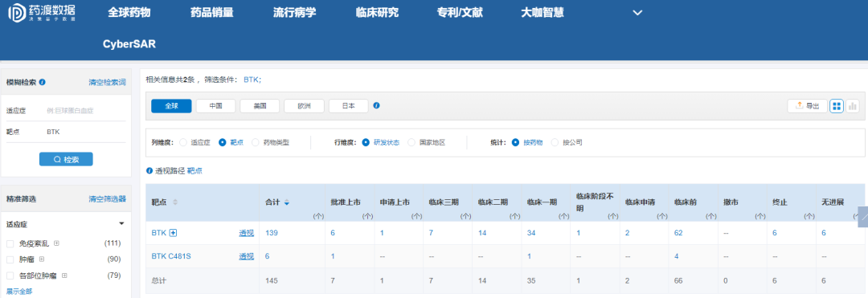Image resolution: width=868 pixels, height=298 pixels.
Task: Sort the 靶点 column via arrows
Action: pos(175,202)
